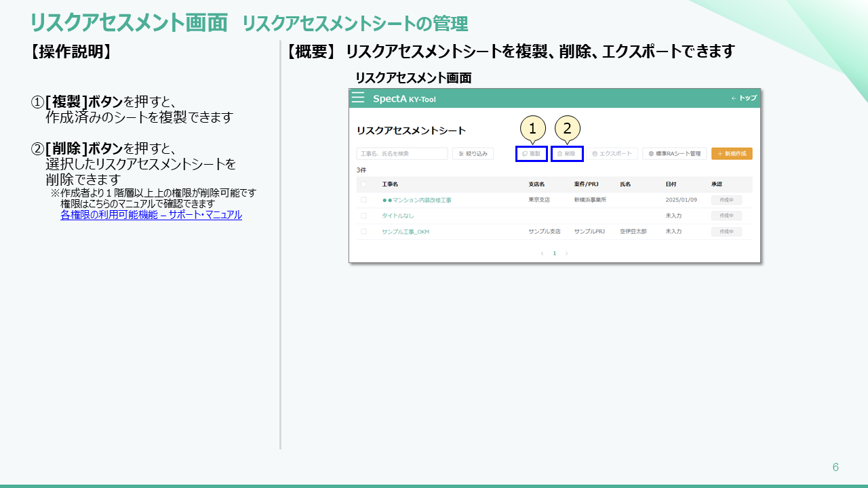Check the box beside サンプル工事_OKM
Viewport: 868px width, 488px height.
point(363,232)
